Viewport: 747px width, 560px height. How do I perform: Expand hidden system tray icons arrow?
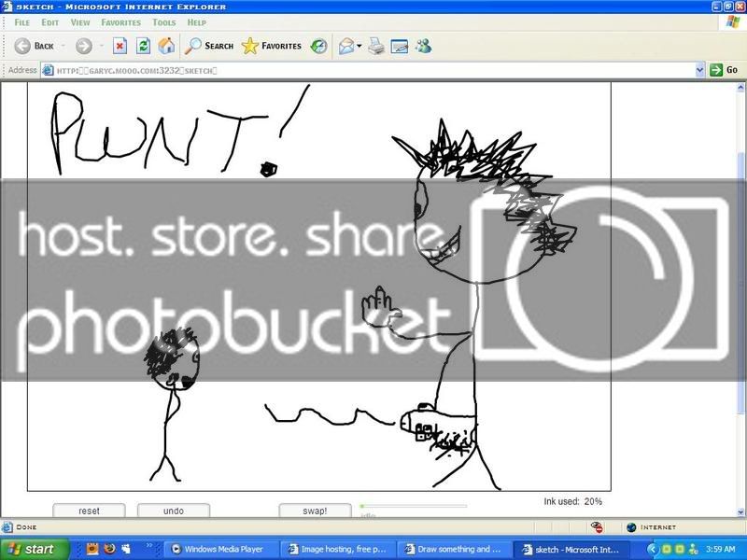tap(652, 550)
